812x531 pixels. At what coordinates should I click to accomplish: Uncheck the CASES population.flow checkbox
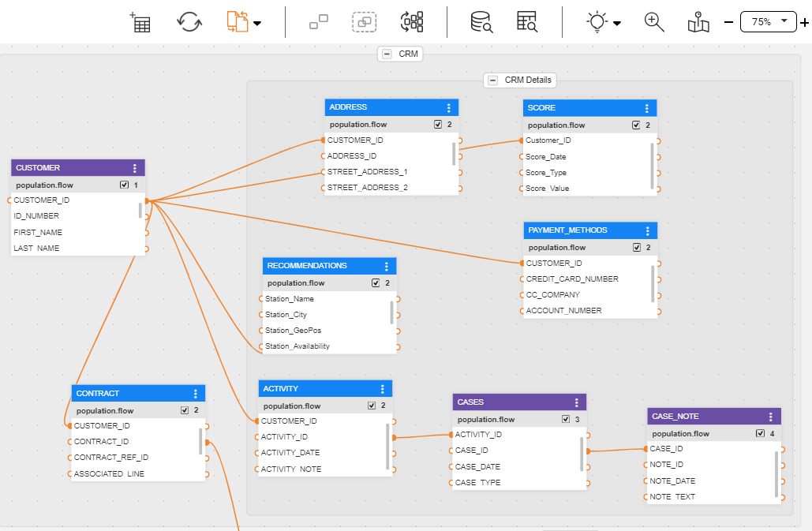click(566, 420)
